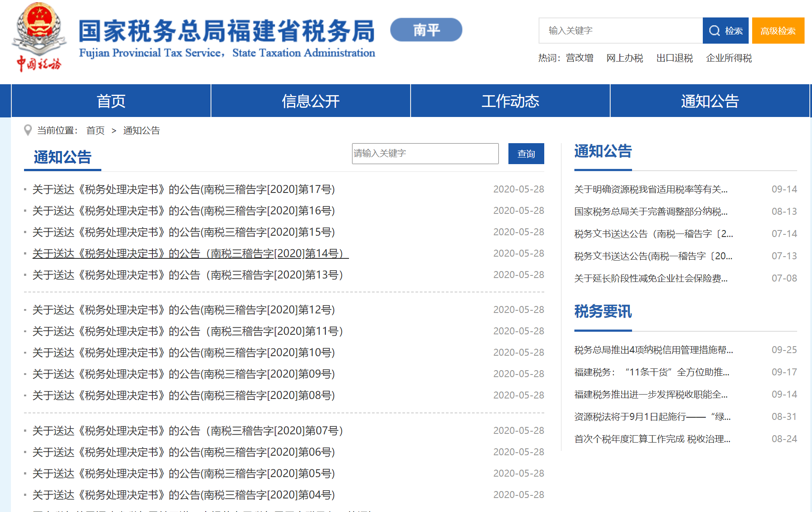Viewport: 812px width, 512px height.
Task: Click the blue 查询 button
Action: (526, 154)
